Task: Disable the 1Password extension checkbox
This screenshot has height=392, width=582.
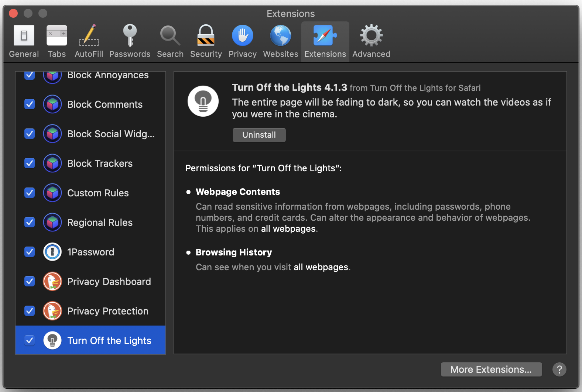Action: 30,252
